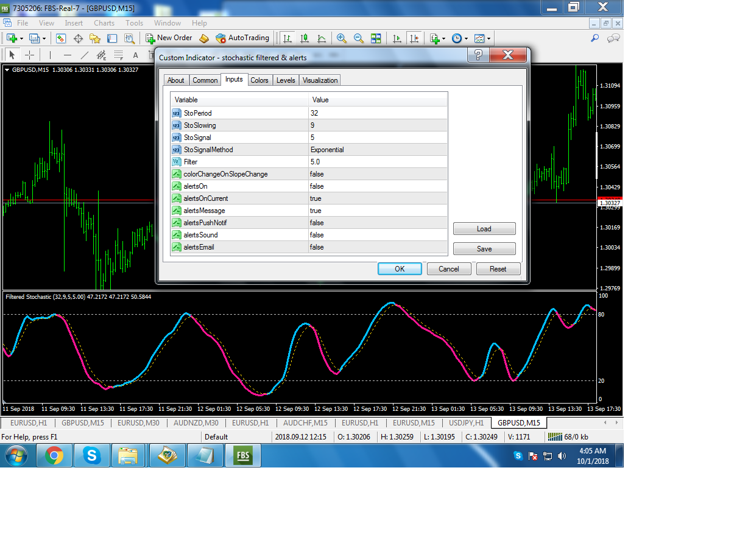The height and width of the screenshot is (560, 748).
Task: Open the Market Watch panel icon
Action: click(x=61, y=38)
